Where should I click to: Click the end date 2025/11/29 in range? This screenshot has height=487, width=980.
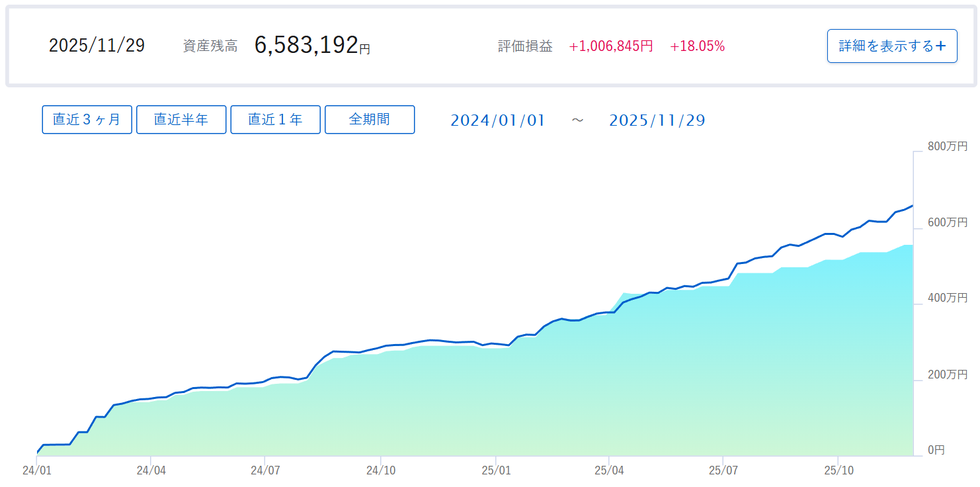click(657, 120)
